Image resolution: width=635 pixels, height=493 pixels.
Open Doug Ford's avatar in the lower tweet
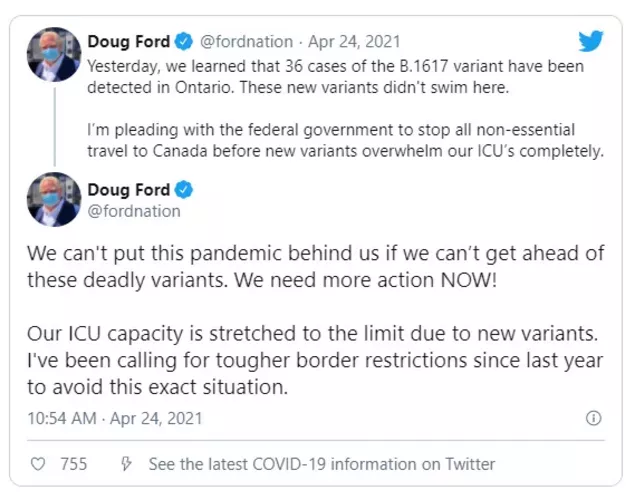point(52,199)
